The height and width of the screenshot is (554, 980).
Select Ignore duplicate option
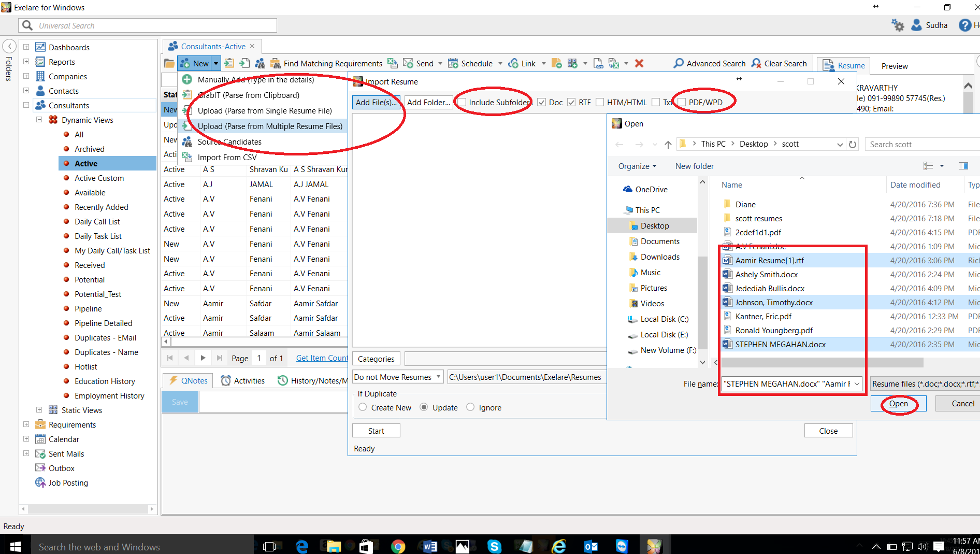click(470, 407)
